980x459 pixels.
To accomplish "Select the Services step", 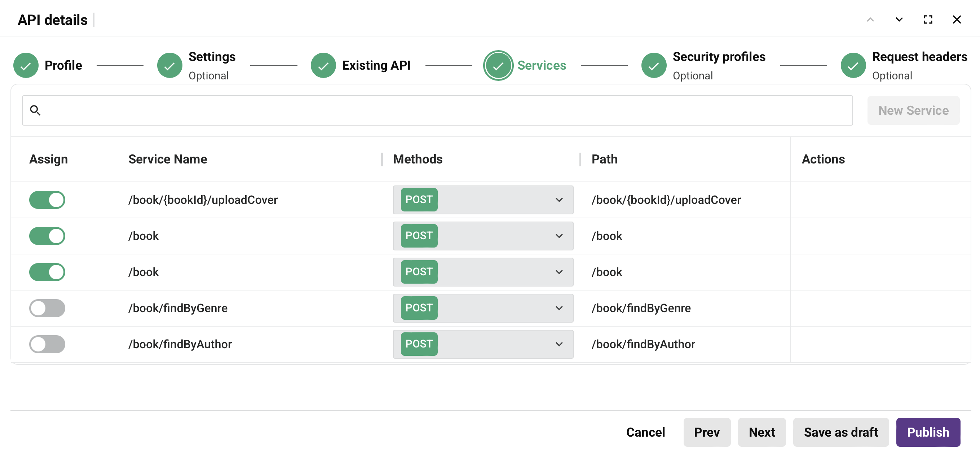I will tap(498, 65).
